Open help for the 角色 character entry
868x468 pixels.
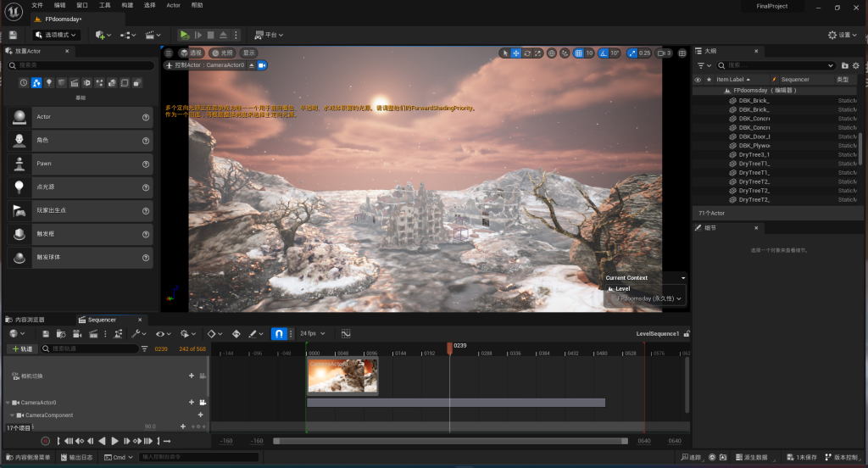pyautogui.click(x=146, y=141)
